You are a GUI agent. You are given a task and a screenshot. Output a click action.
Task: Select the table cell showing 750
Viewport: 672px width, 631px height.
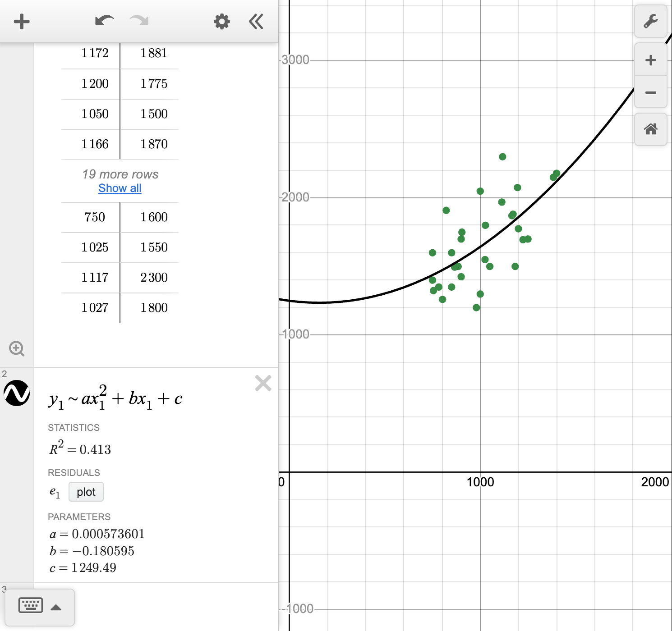coord(95,217)
